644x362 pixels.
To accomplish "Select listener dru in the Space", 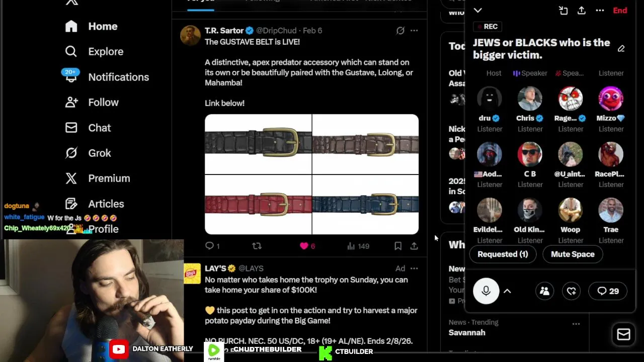I will [490, 110].
